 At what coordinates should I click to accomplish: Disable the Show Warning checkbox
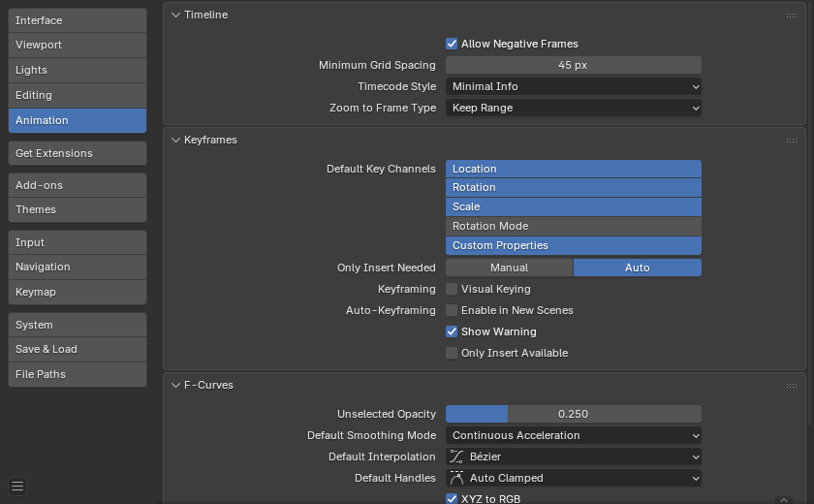coord(452,331)
